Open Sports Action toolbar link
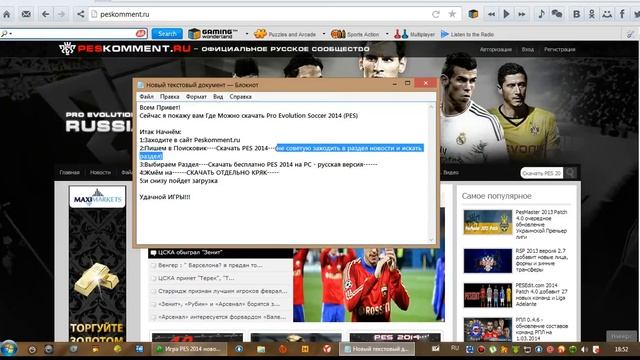The height and width of the screenshot is (360, 640). pos(355,34)
